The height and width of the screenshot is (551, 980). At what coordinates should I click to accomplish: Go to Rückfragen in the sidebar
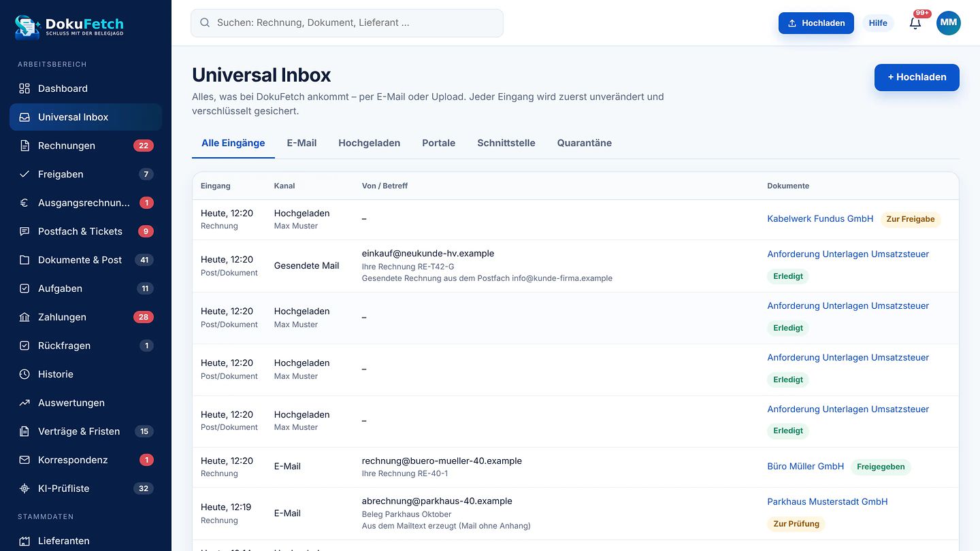tap(86, 346)
